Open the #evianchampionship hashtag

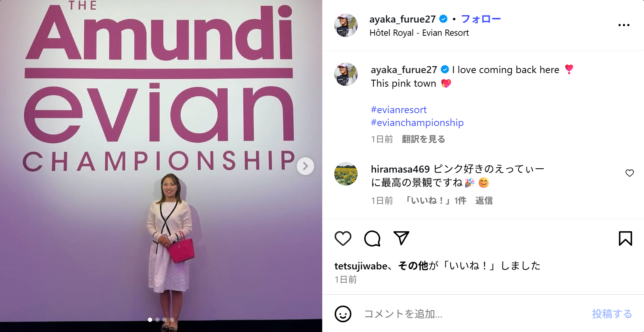tap(417, 122)
